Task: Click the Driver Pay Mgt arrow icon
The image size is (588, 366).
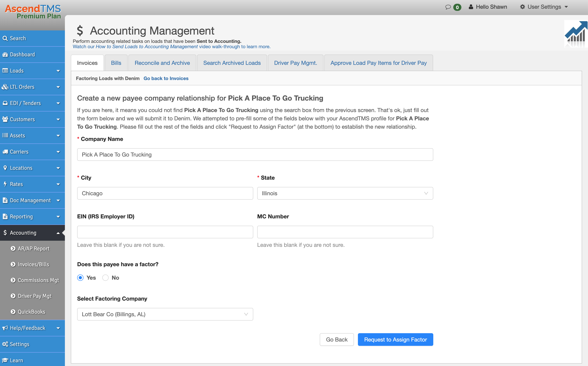Action: coord(13,296)
